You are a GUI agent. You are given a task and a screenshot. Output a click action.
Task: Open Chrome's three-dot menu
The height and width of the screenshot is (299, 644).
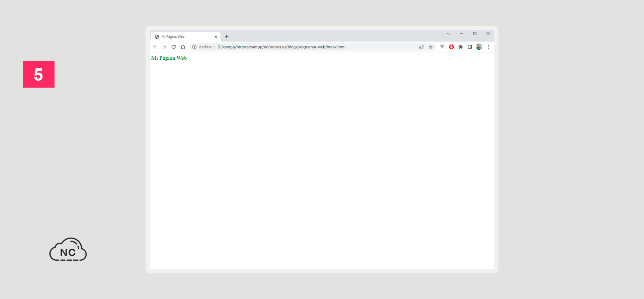pos(488,47)
